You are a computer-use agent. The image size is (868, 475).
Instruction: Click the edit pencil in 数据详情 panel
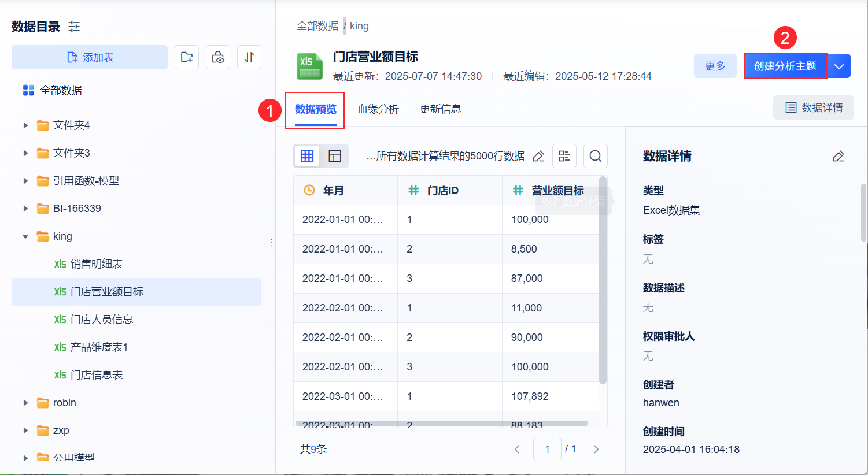pyautogui.click(x=839, y=156)
